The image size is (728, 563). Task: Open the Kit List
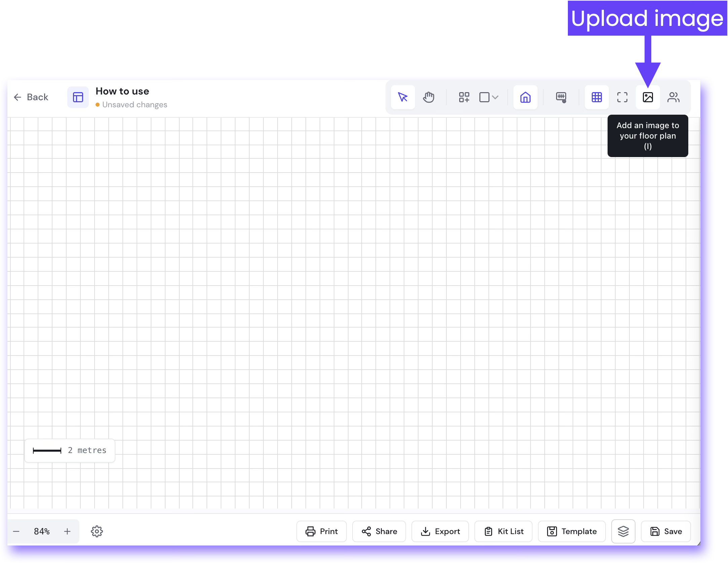[504, 531]
